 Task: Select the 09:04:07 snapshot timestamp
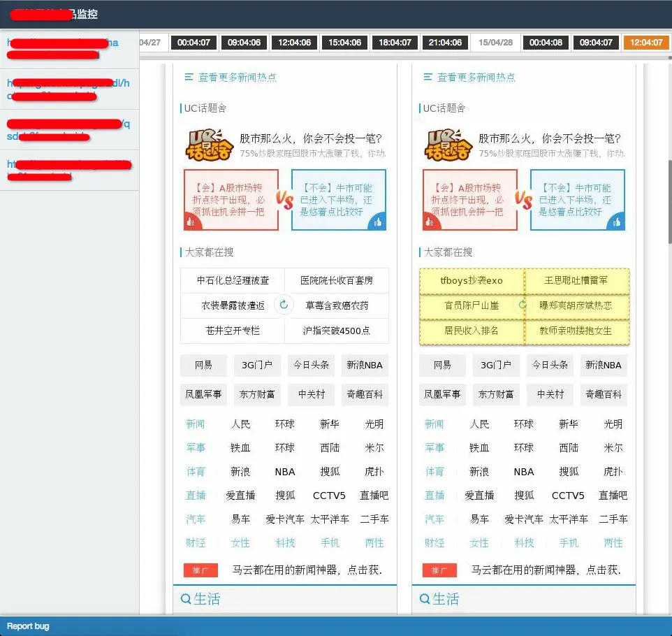coord(596,43)
